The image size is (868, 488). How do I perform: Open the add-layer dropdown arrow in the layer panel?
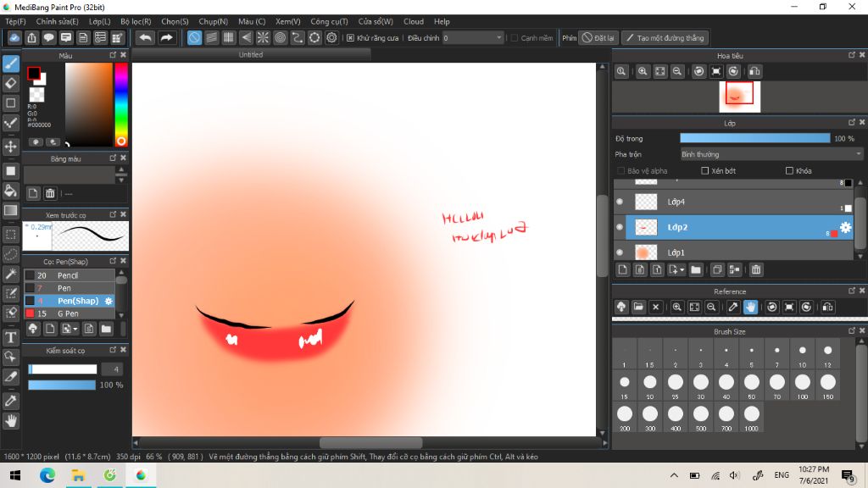681,270
